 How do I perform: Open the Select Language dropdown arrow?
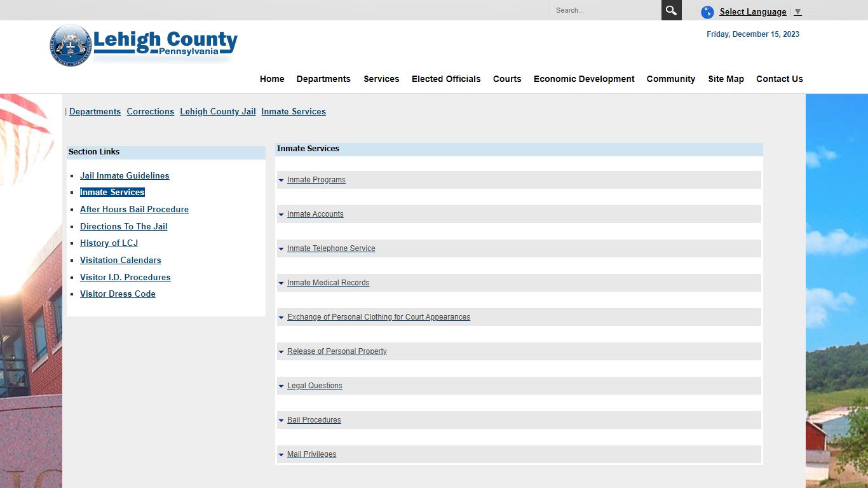tap(797, 12)
